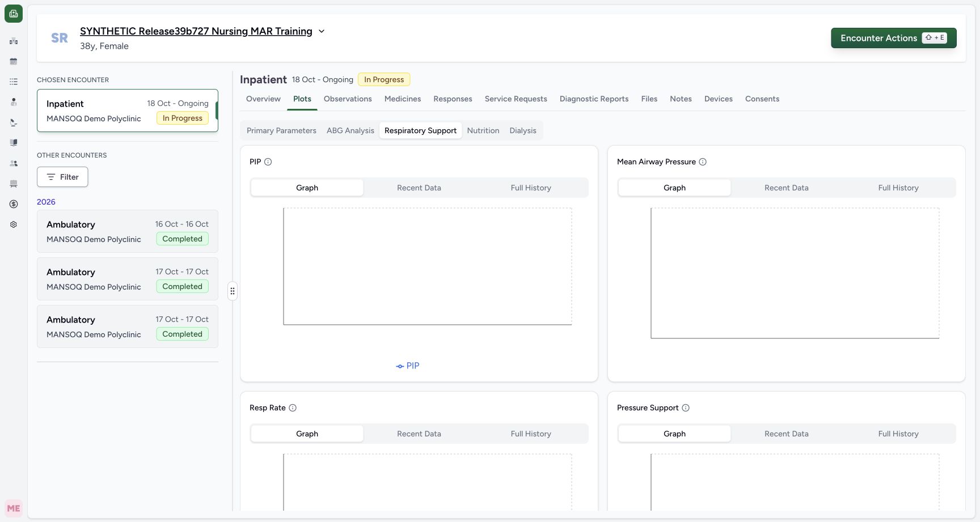Viewport: 980px width, 522px height.
Task: Open the dollar billing sidebar icon
Action: pos(14,204)
